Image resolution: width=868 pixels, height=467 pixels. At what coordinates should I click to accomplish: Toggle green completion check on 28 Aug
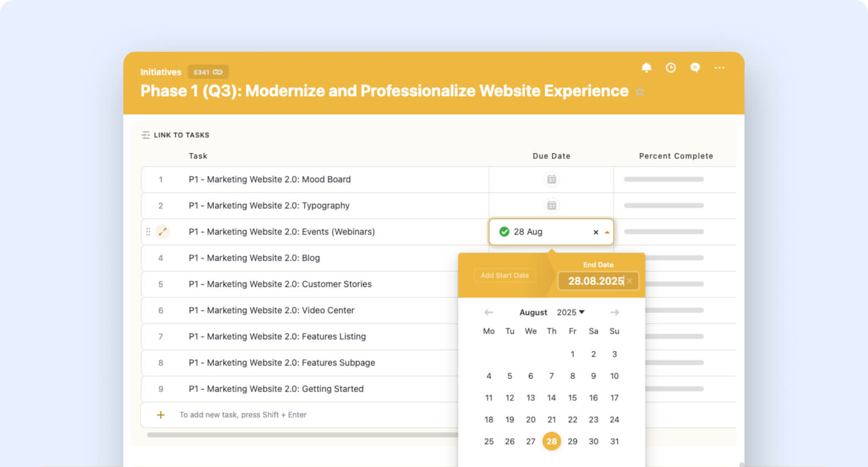click(504, 232)
